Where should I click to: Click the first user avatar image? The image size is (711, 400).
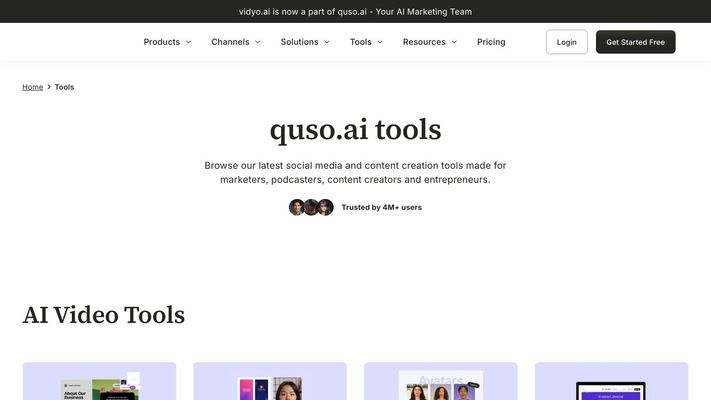coord(297,207)
